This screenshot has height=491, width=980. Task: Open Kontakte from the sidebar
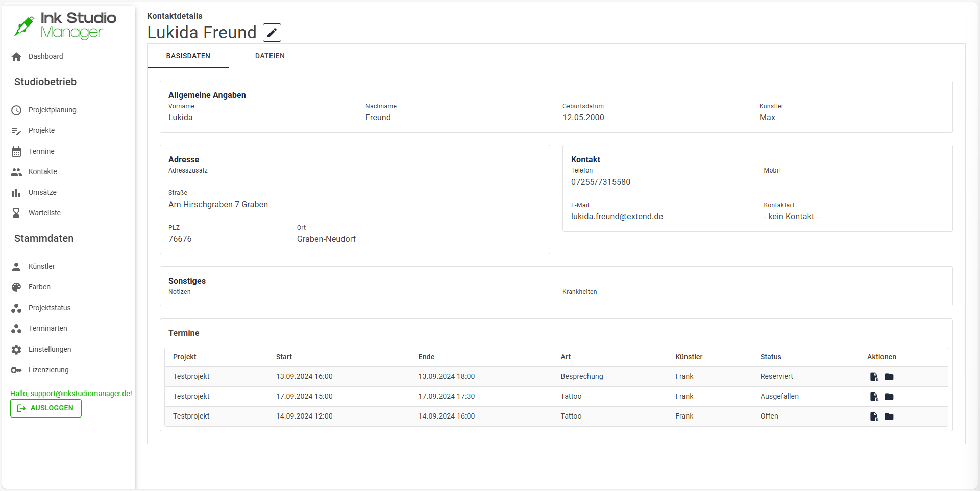click(43, 172)
